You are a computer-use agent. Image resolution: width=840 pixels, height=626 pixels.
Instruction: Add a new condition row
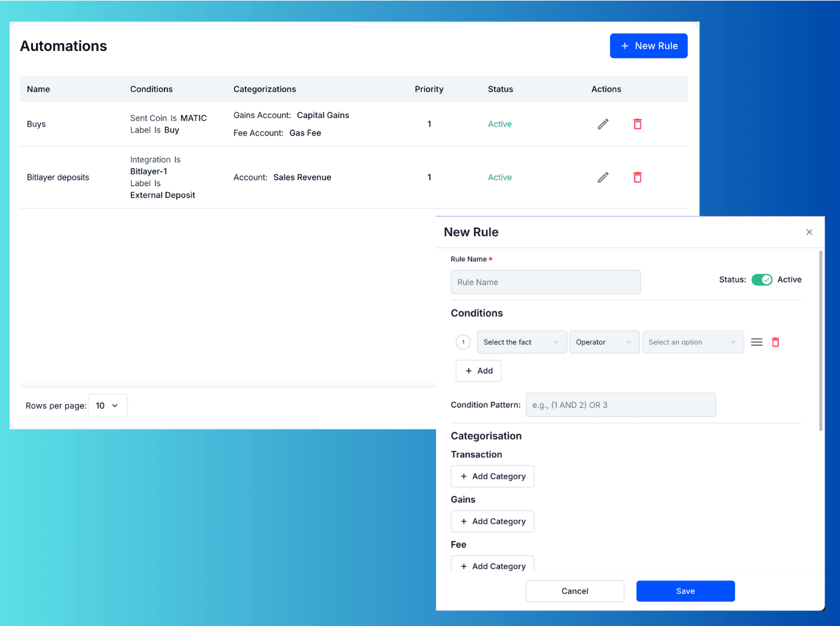pos(479,371)
